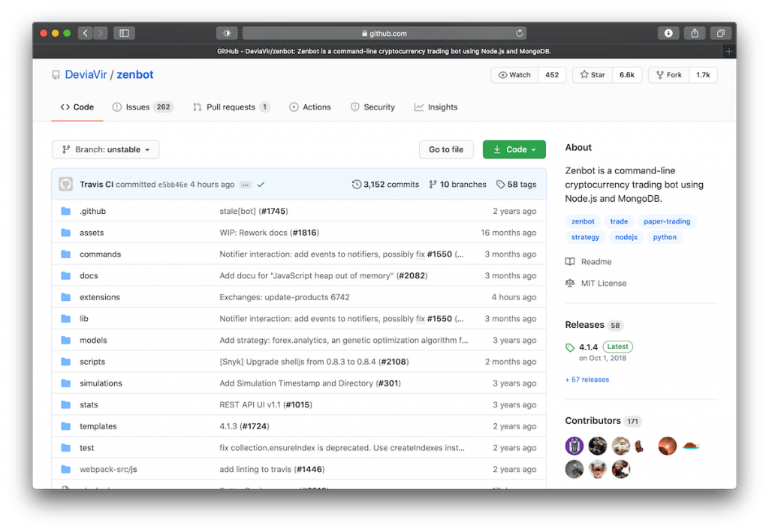Switch to the Issues tab
Image resolution: width=769 pixels, height=532 pixels.
[143, 107]
